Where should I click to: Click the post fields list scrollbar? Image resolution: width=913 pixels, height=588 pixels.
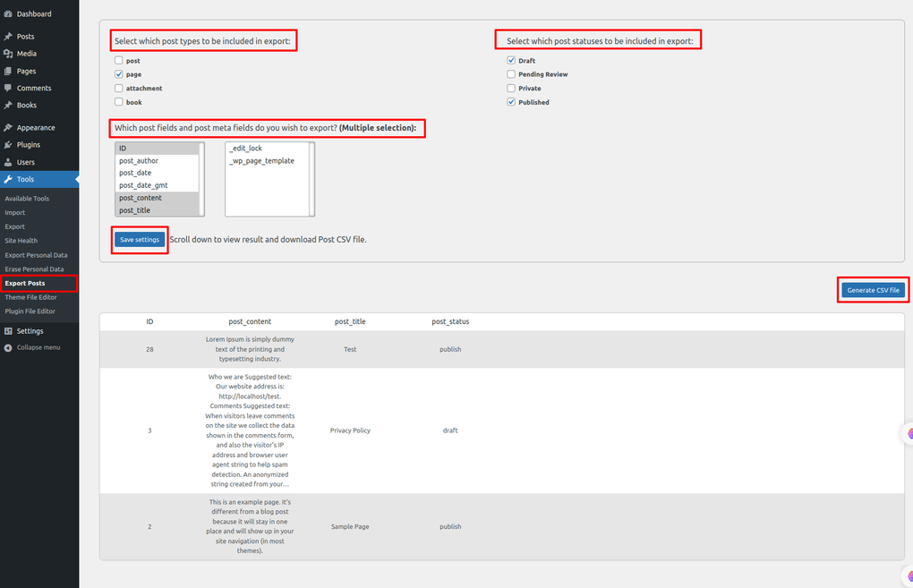201,179
